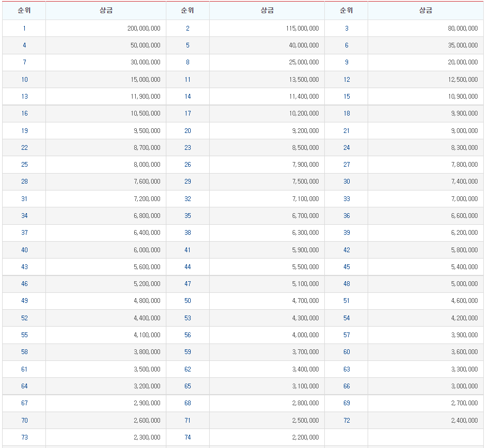
Task: Click rank number 25
Action: point(24,165)
